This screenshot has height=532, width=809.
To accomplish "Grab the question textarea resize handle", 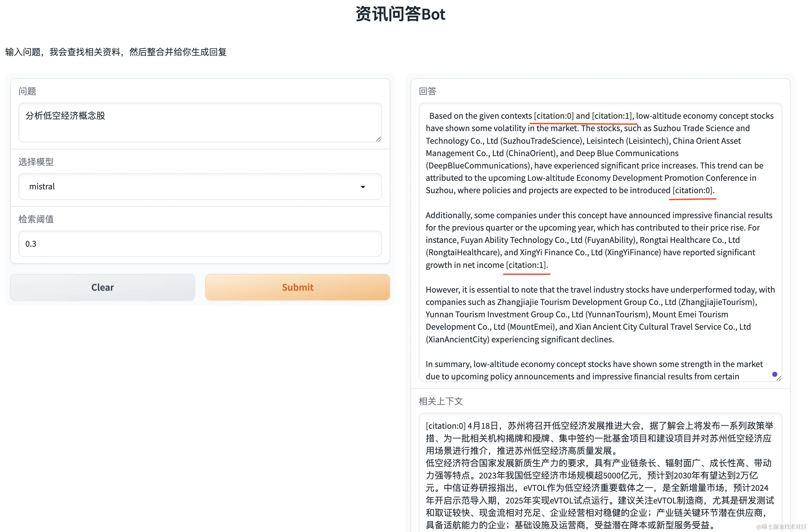I will [378, 139].
